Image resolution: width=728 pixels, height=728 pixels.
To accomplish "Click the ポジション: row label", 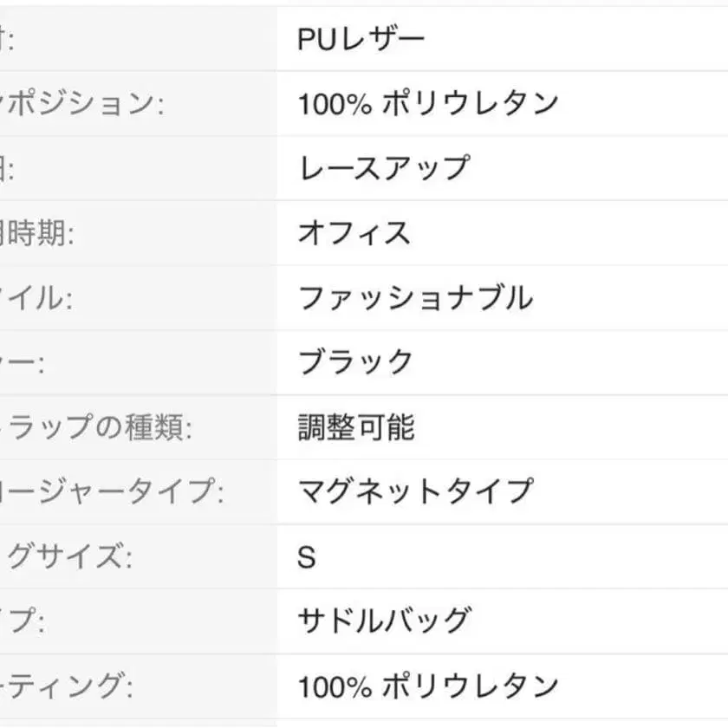I will (x=82, y=104).
